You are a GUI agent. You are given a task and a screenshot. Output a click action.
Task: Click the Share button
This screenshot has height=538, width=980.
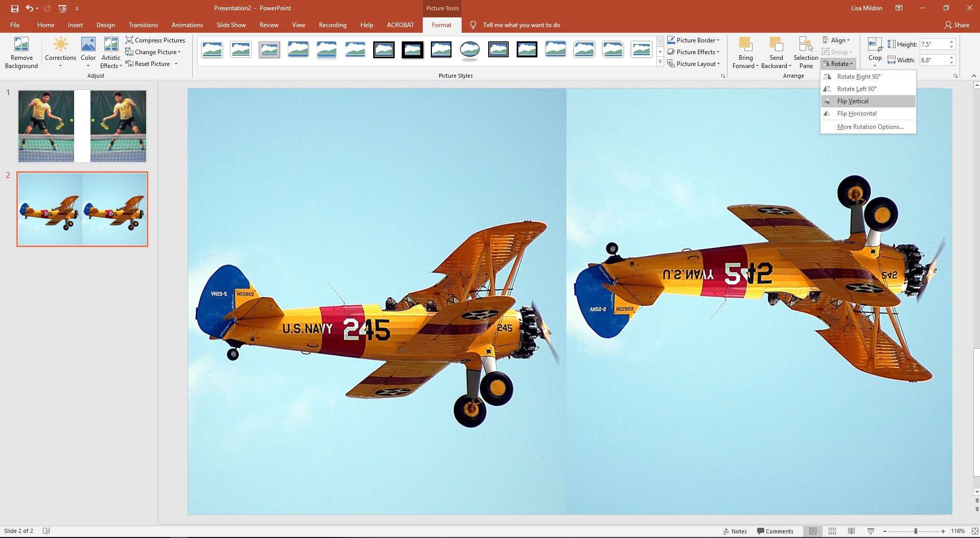957,25
